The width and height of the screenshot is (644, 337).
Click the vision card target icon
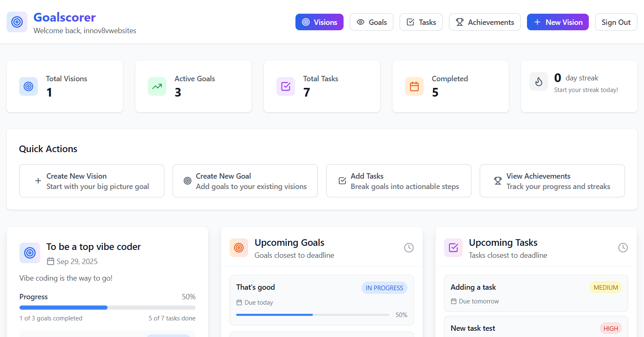30,253
